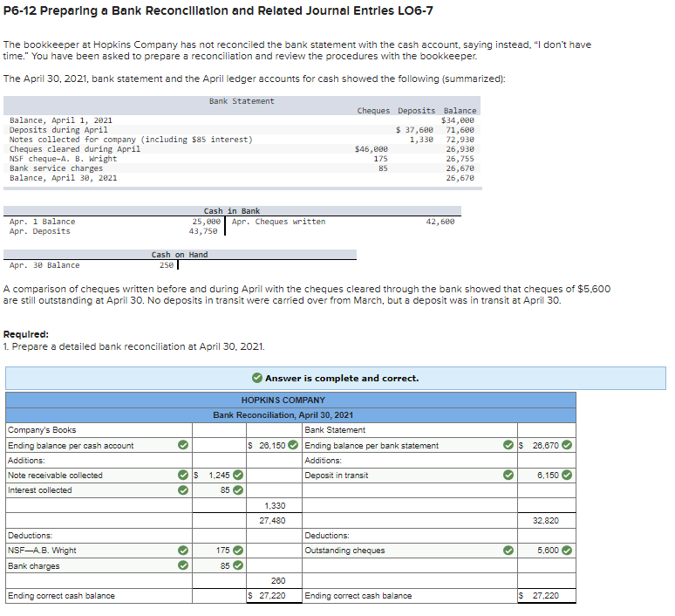Click the 260 deductions total cell
The image size is (675, 616).
click(x=274, y=581)
